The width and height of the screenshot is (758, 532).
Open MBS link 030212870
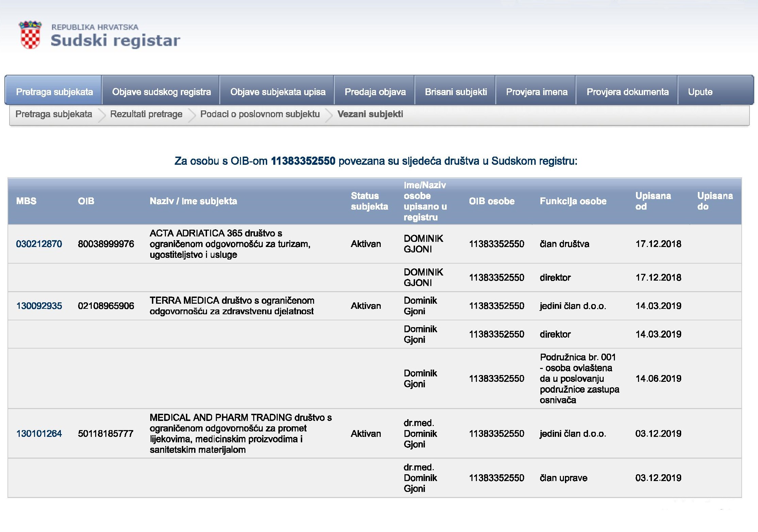[x=39, y=244]
